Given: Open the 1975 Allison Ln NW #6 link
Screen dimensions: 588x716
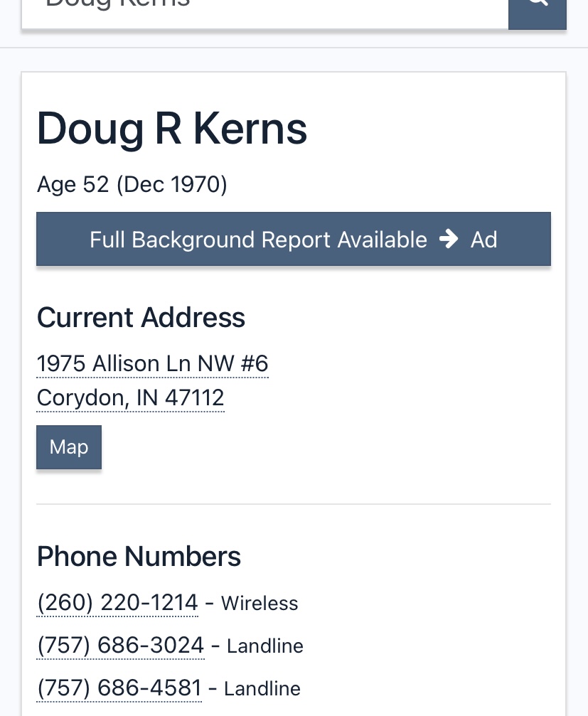Looking at the screenshot, I should coord(152,364).
